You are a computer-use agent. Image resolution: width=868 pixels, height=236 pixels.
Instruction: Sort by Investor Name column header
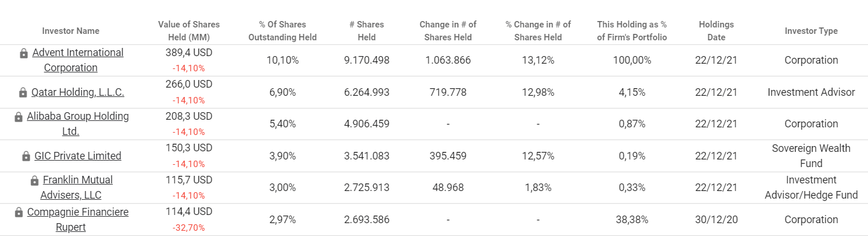[71, 31]
